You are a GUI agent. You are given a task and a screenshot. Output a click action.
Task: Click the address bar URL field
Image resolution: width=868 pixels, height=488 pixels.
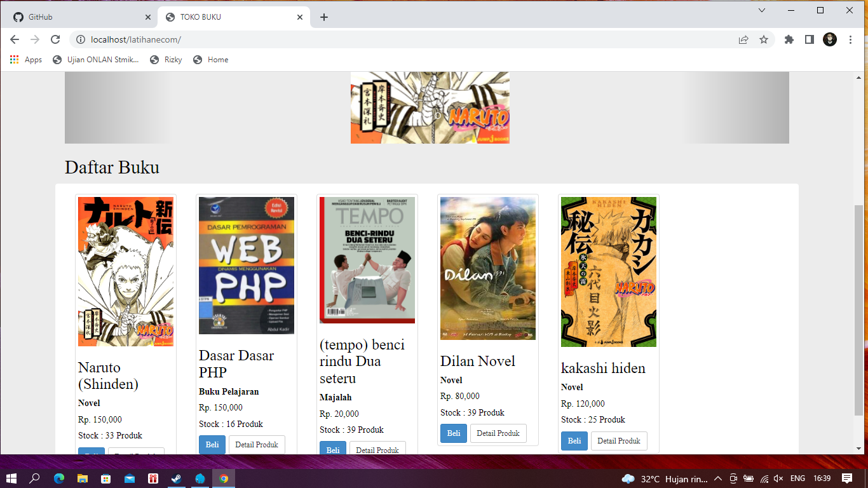[407, 39]
